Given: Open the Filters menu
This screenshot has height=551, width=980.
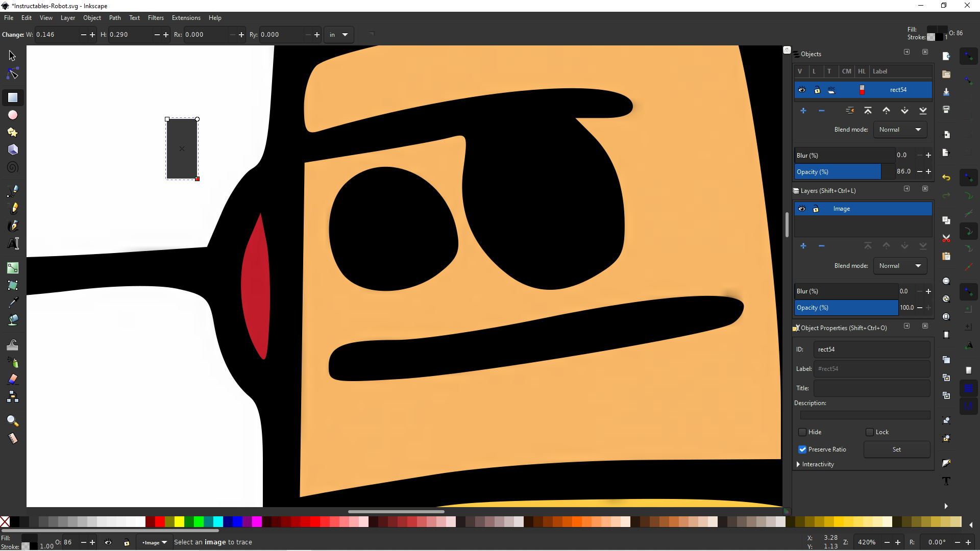Looking at the screenshot, I should (x=156, y=18).
